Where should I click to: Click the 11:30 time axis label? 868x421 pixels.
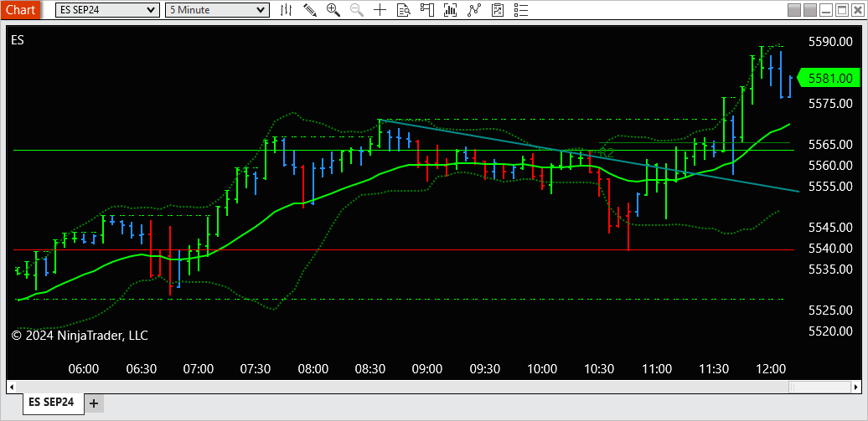714,369
